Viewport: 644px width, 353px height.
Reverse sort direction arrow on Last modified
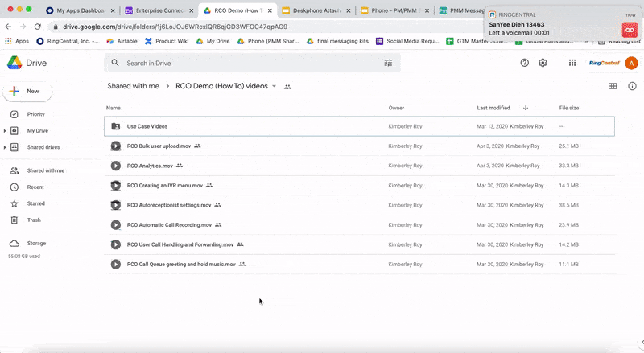tap(526, 108)
